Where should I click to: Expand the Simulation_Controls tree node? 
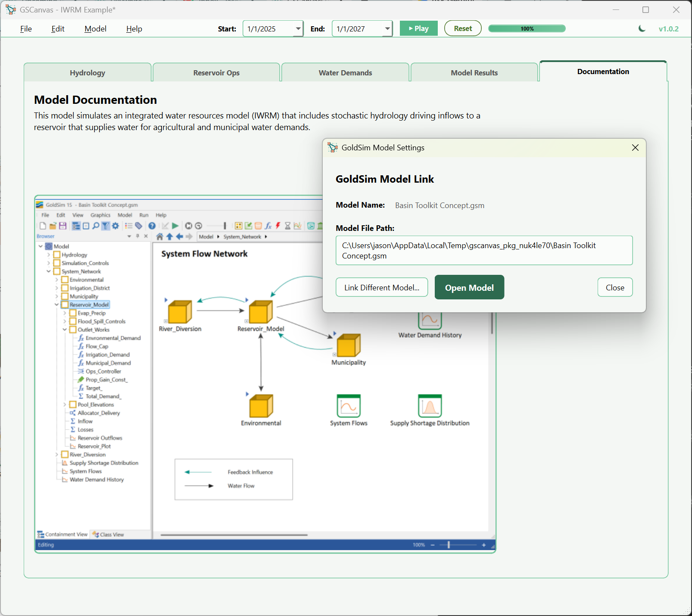coord(49,263)
